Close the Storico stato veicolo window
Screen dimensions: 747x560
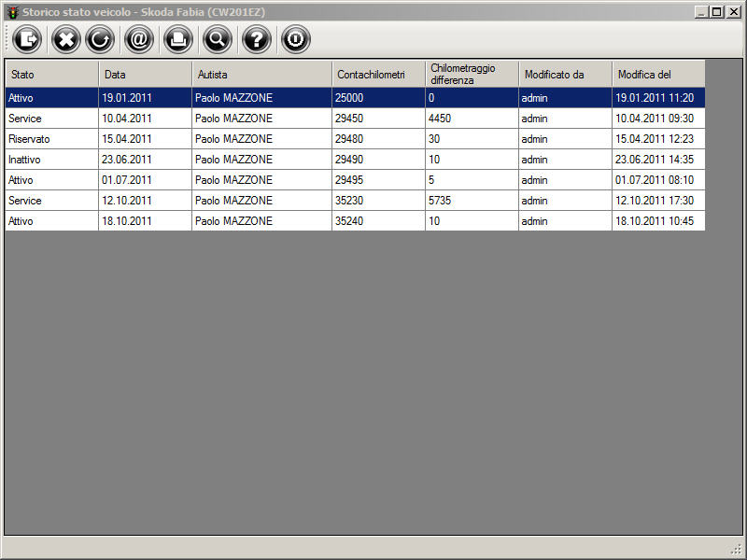(734, 12)
